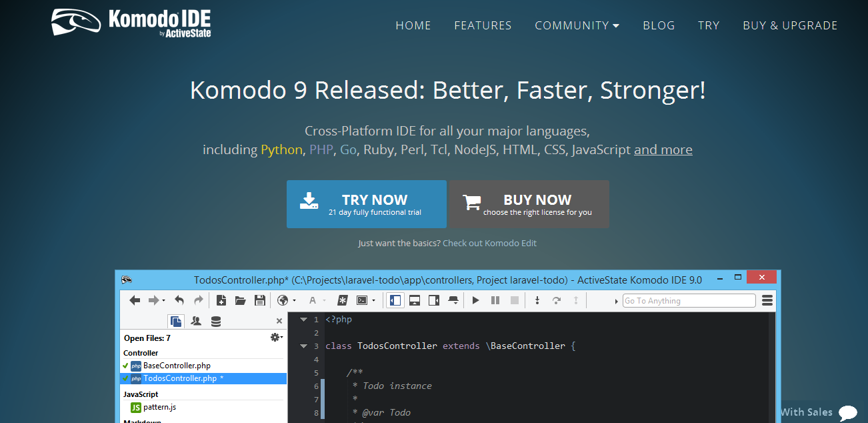Select TodosController.php in open files
The height and width of the screenshot is (423, 868).
[x=203, y=378]
